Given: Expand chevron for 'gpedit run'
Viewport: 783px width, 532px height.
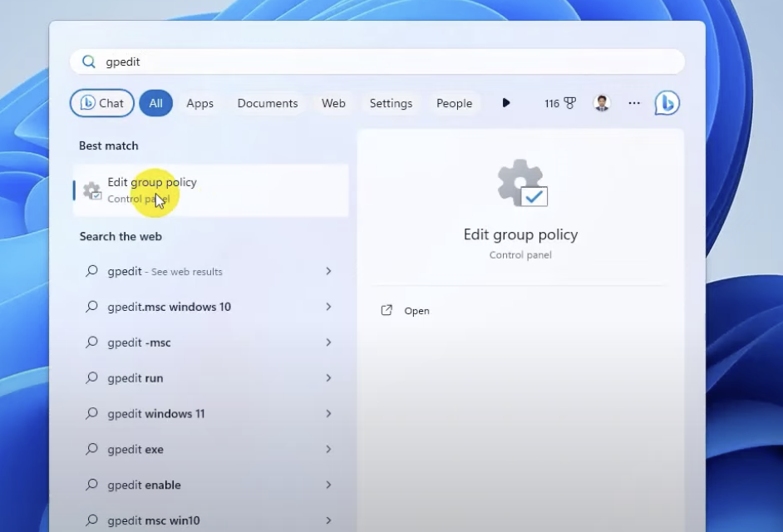Looking at the screenshot, I should (x=328, y=377).
